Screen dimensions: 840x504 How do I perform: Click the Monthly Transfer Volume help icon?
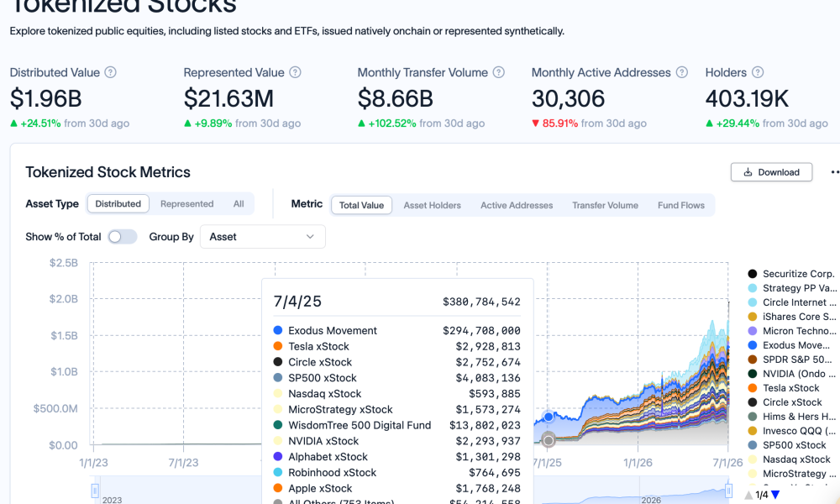[x=499, y=72]
